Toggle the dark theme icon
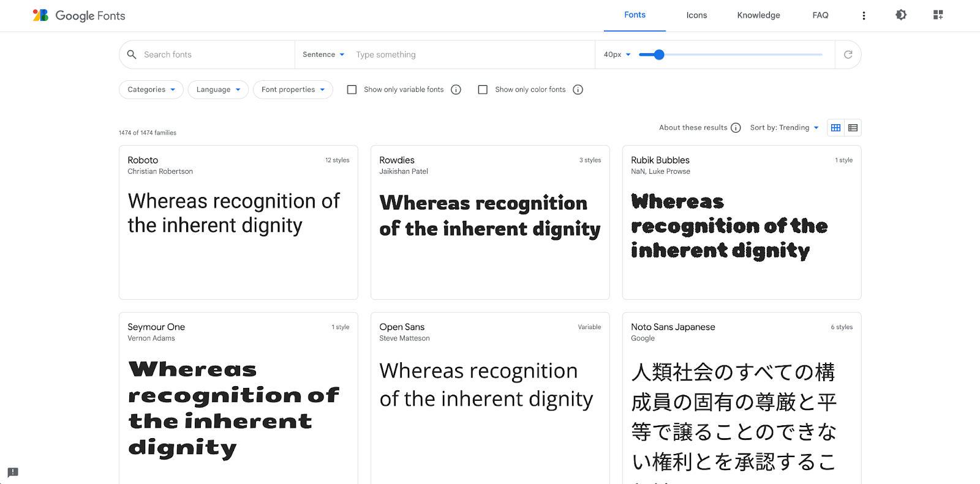Image resolution: width=980 pixels, height=484 pixels. coord(901,15)
